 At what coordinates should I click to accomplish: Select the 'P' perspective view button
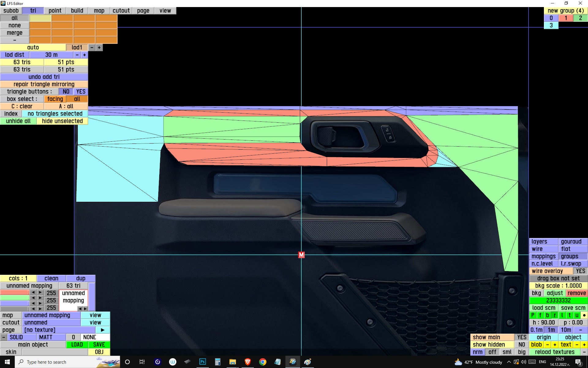click(533, 315)
